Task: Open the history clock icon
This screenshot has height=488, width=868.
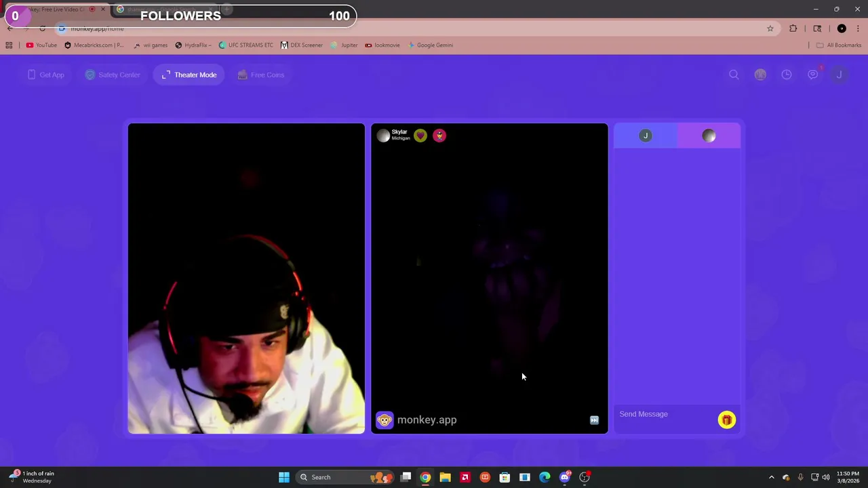Action: (787, 75)
